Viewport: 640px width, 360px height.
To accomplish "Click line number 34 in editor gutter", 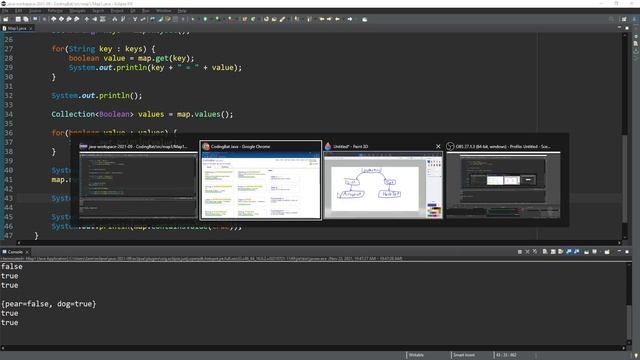I will click(x=9, y=114).
